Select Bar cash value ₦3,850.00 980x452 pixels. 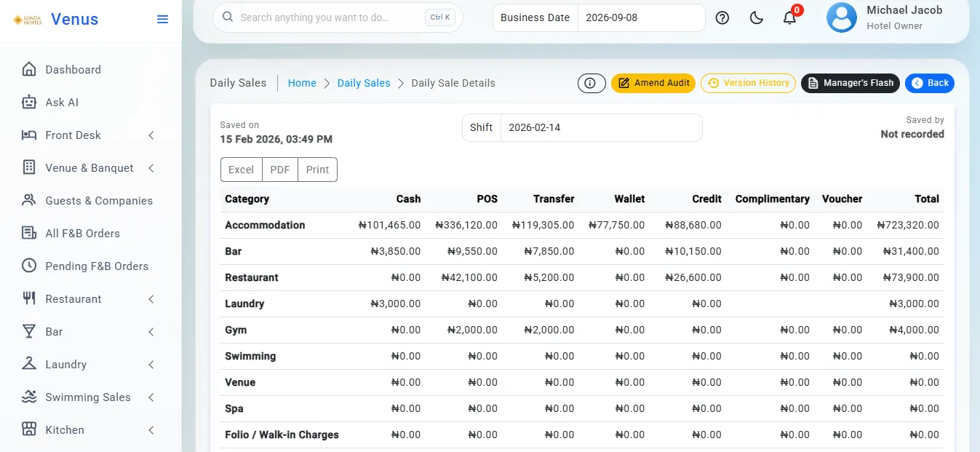(395, 251)
